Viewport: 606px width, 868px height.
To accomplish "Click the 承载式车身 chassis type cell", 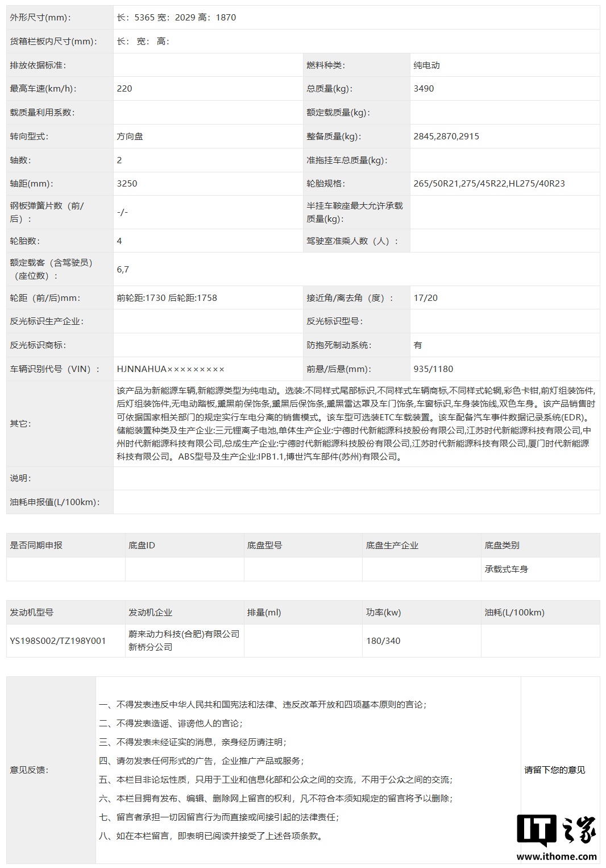I will point(506,569).
